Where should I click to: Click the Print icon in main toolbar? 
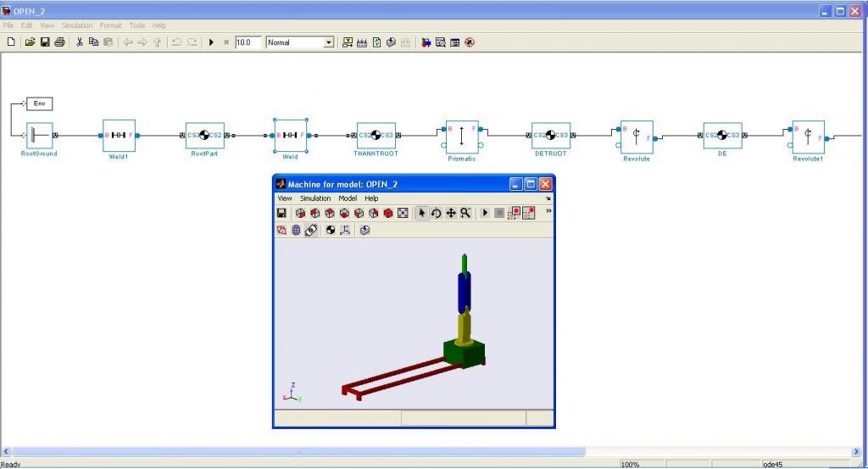pos(60,42)
